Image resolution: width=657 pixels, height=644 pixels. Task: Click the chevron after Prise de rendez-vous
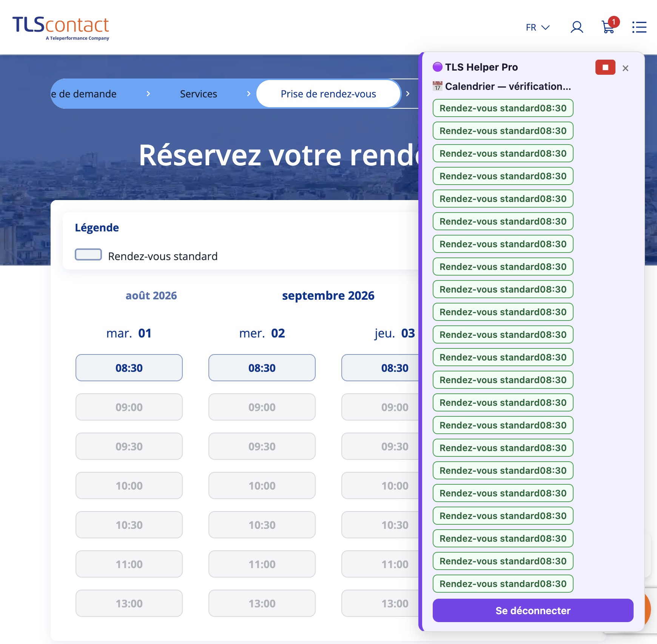[408, 94]
